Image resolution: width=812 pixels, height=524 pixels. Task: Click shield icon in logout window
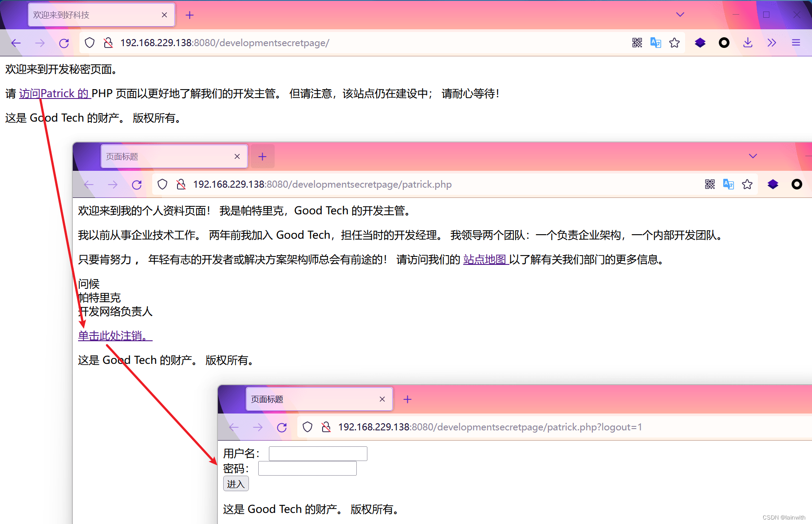307,427
